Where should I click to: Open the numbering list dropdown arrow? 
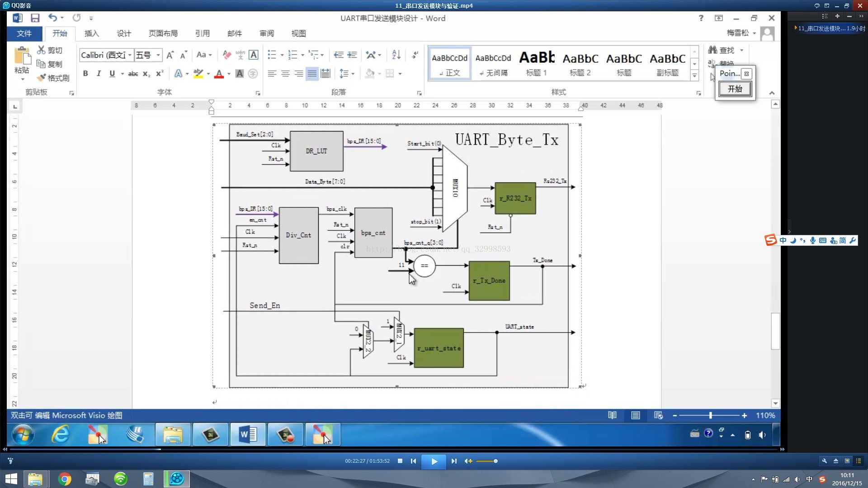pyautogui.click(x=302, y=56)
